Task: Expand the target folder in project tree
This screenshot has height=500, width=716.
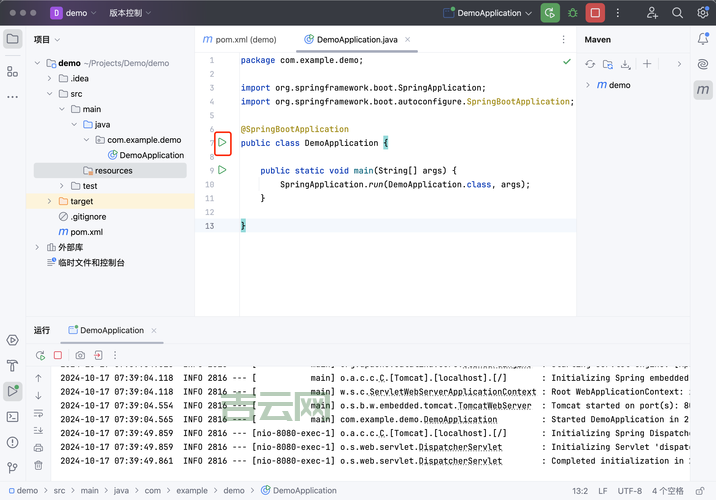Action: pos(49,201)
